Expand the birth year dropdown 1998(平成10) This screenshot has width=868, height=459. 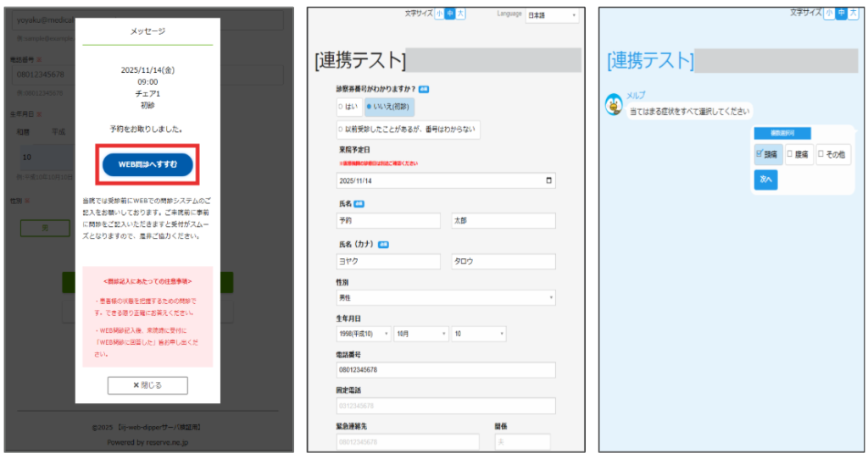(x=364, y=335)
